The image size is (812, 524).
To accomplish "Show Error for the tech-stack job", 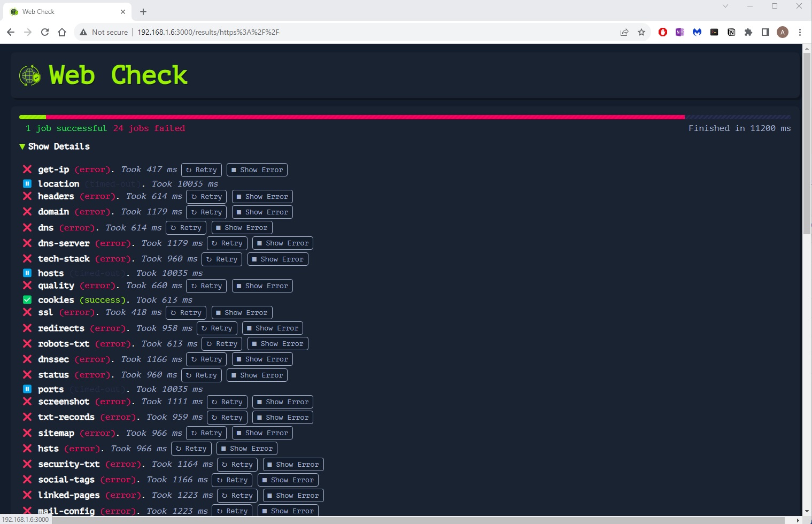I will pos(277,259).
